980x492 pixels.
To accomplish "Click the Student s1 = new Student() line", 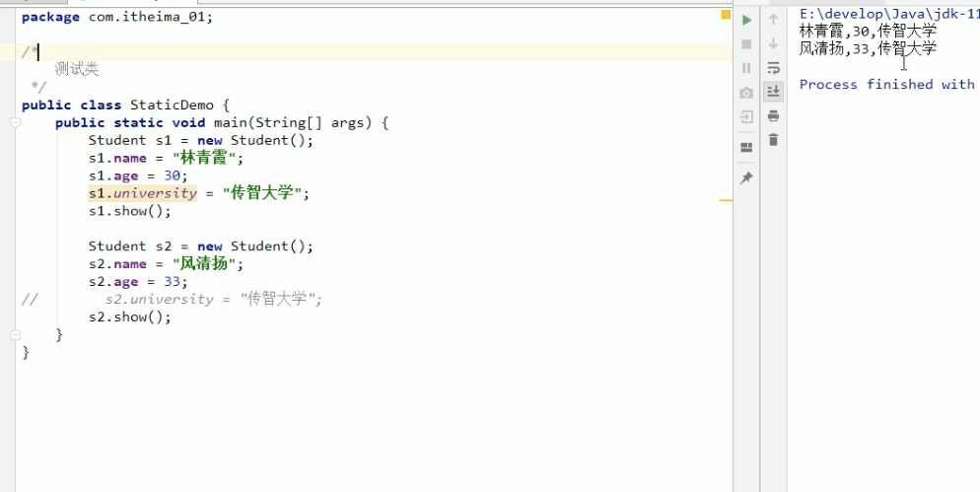I will coord(200,141).
